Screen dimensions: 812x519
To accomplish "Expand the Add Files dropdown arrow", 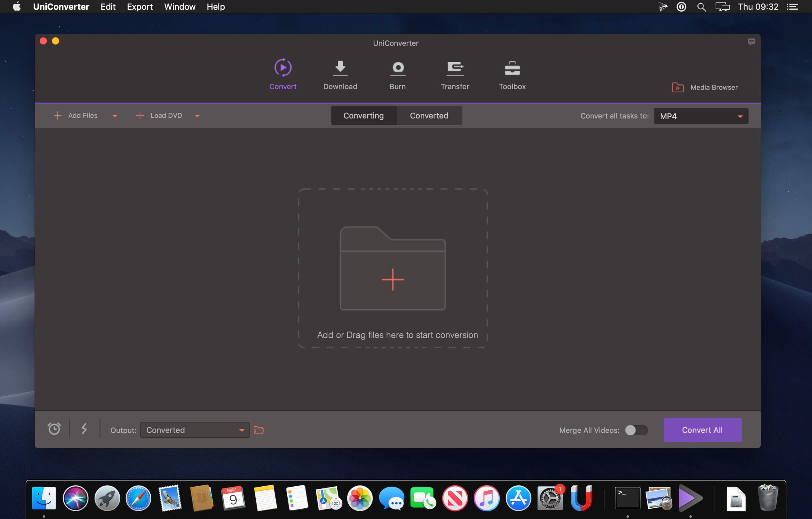I will (x=115, y=116).
